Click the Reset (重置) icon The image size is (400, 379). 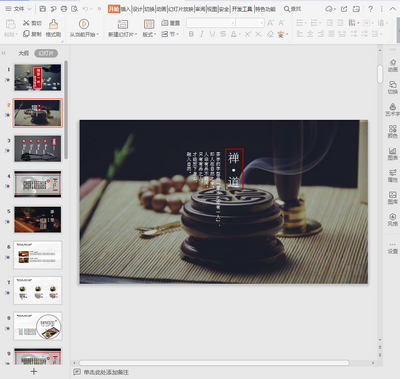pyautogui.click(x=165, y=23)
